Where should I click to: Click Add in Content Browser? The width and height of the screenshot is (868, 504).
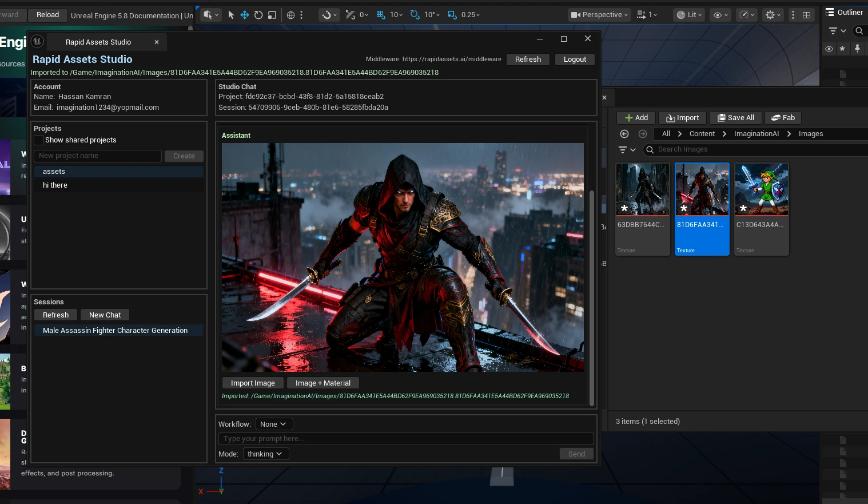click(x=636, y=117)
